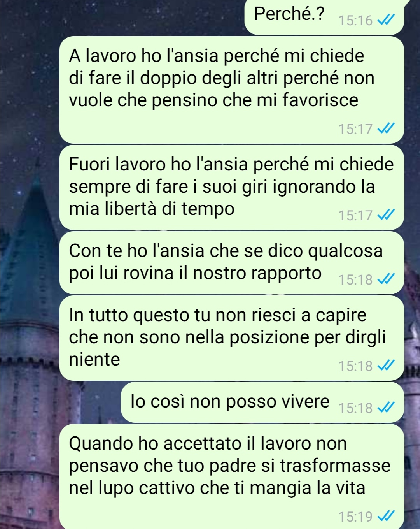The image size is (420, 529).
Task: Select the "Perché.?" message bubble
Action: pos(324,17)
